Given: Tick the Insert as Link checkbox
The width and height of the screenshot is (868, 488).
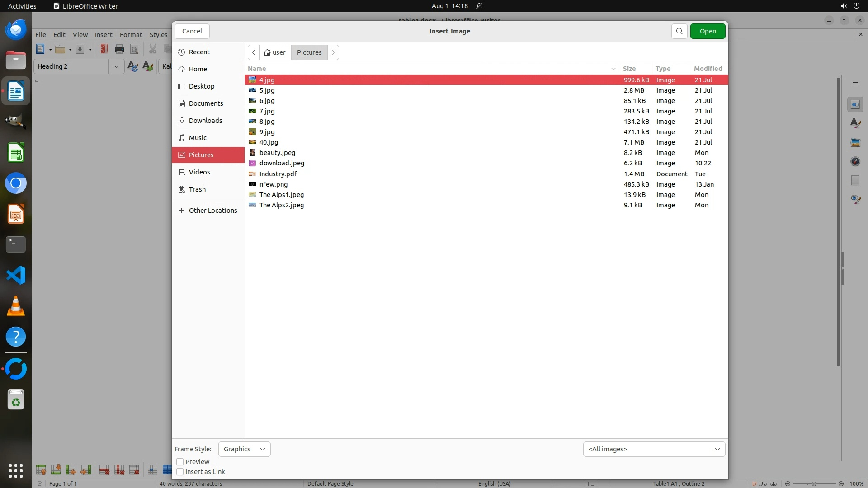Looking at the screenshot, I should pos(180,472).
